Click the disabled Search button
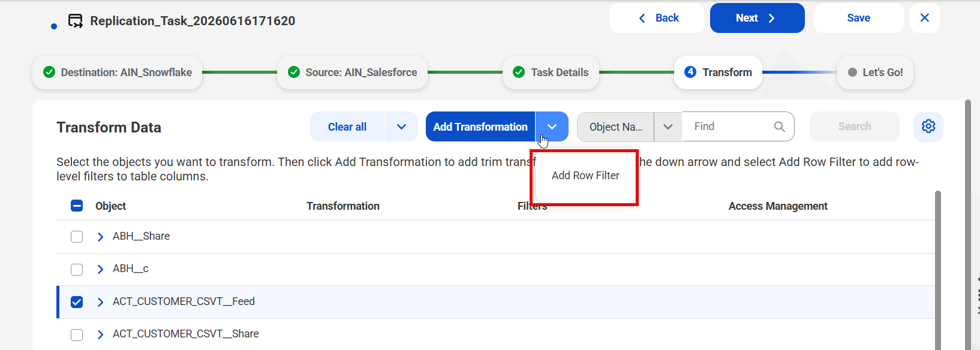980x350 pixels. (855, 126)
